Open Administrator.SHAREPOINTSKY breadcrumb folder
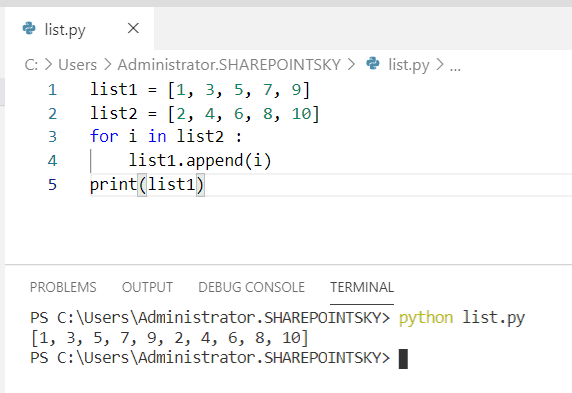Viewport: 572px width, 393px height. tap(229, 65)
